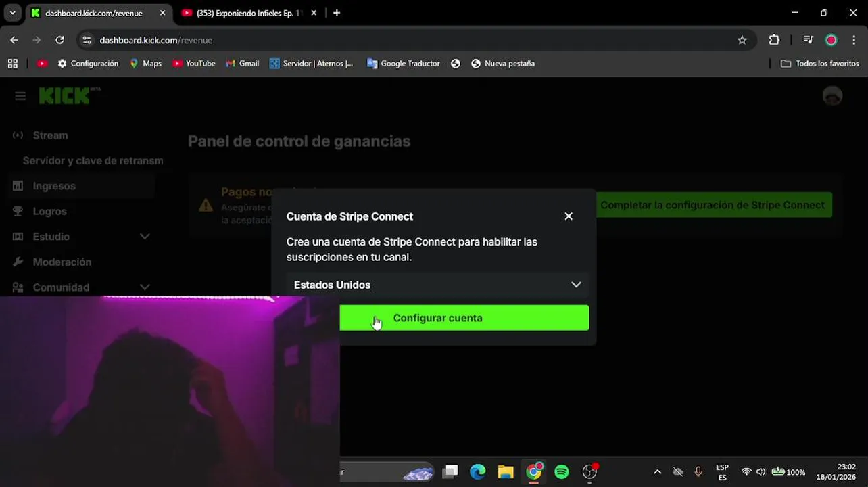Open the YouTube labeled bookmark
Image resolution: width=868 pixels, height=487 pixels.
click(x=193, y=64)
